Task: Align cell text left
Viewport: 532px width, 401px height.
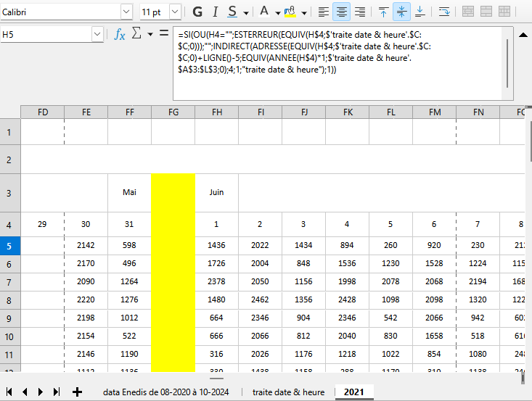Action: (324, 12)
